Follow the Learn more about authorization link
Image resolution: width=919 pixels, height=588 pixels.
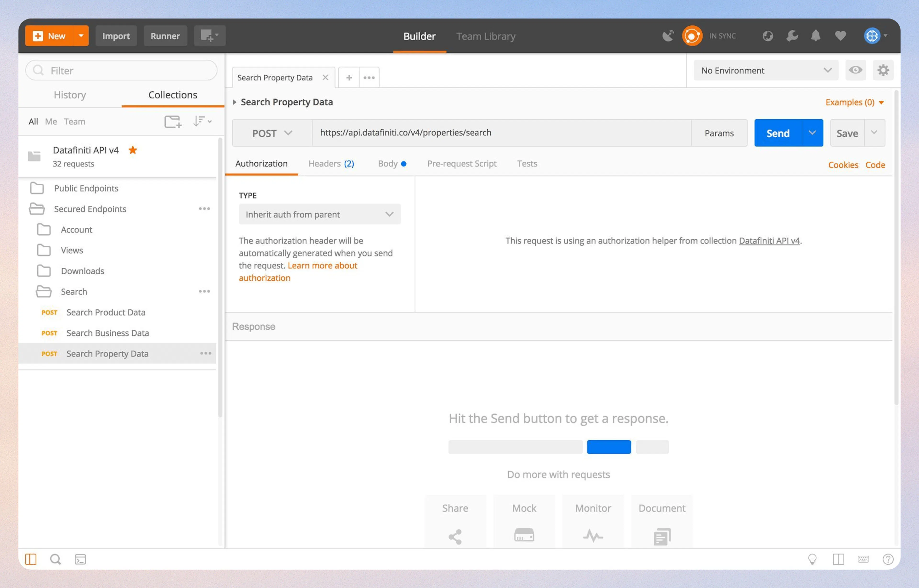coord(323,265)
